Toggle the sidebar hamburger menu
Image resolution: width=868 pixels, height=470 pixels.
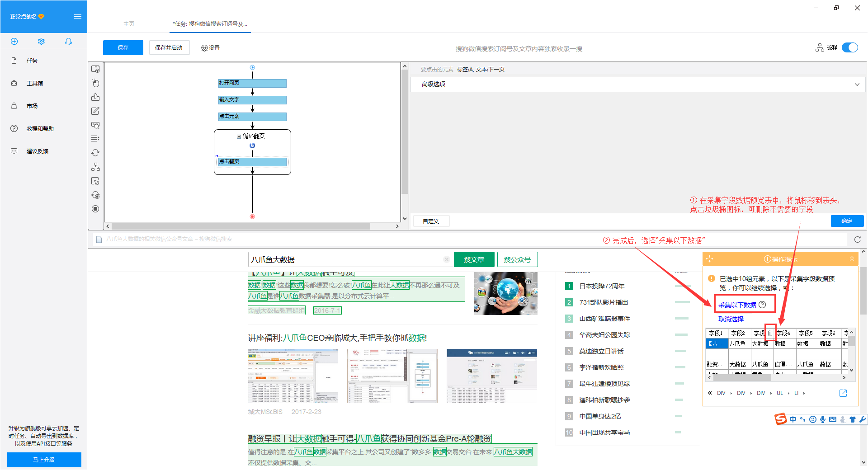pos(78,17)
